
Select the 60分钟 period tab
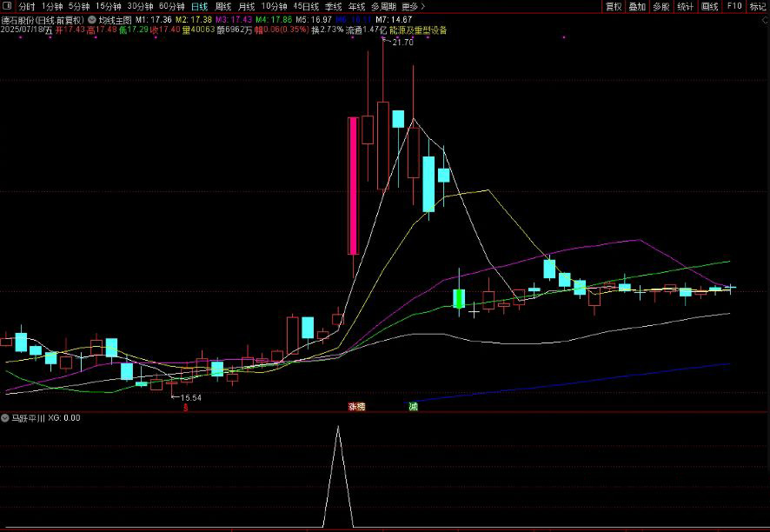(x=171, y=6)
